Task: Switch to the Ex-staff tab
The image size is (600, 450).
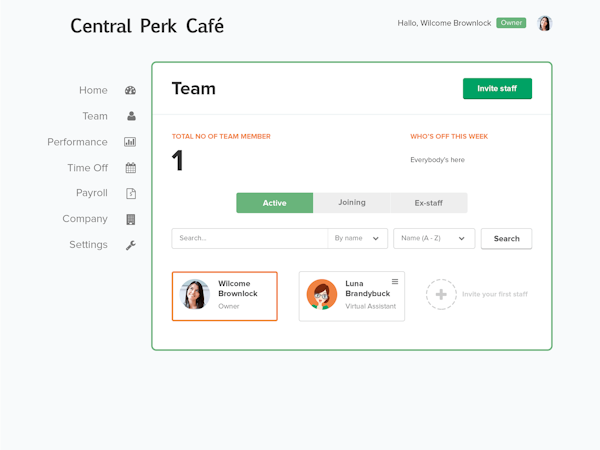Action: (429, 203)
